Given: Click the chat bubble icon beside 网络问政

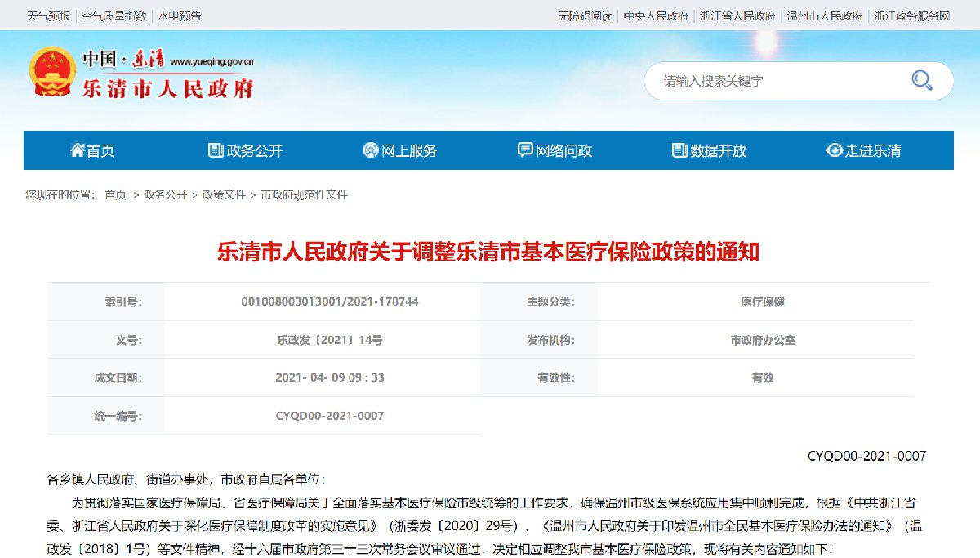Looking at the screenshot, I should [525, 150].
